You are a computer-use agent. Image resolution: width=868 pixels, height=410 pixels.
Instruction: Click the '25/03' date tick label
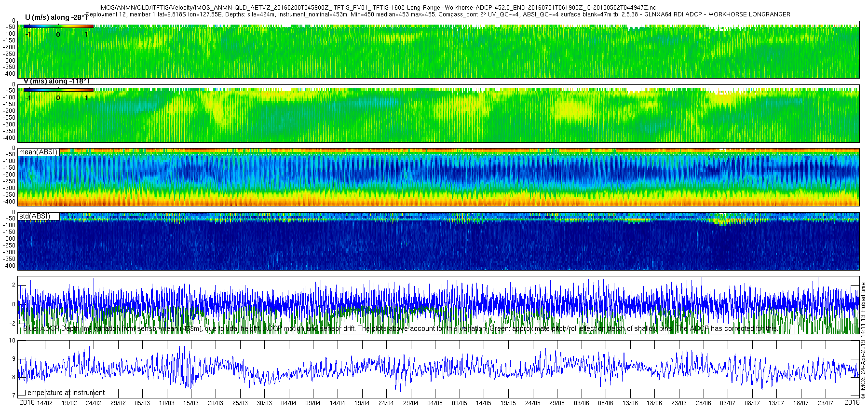240,403
